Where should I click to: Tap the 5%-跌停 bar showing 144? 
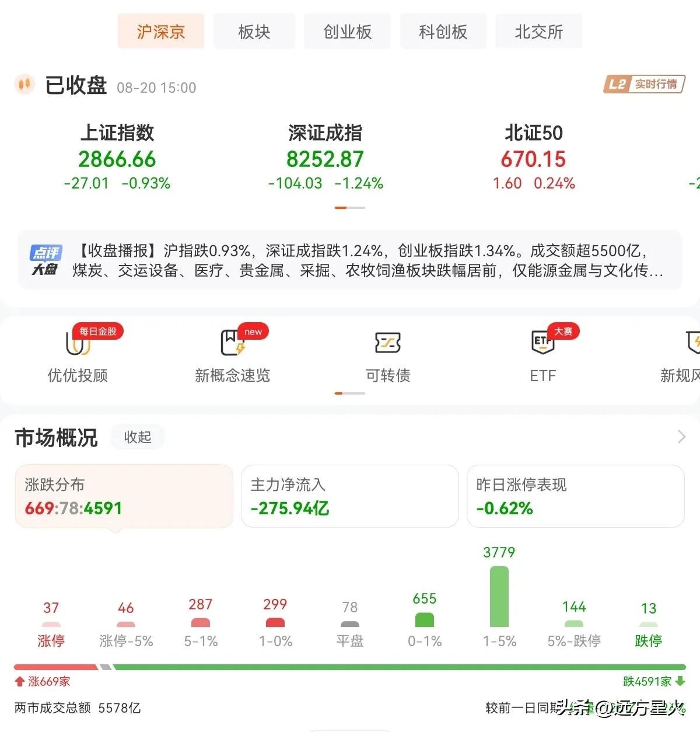(x=574, y=625)
